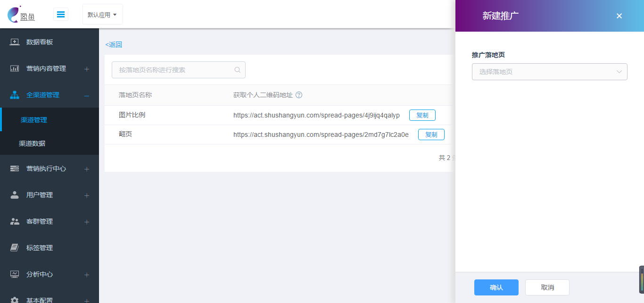Click the URL ending 4j9ijq4qalyp
This screenshot has height=303, width=644.
pos(316,115)
